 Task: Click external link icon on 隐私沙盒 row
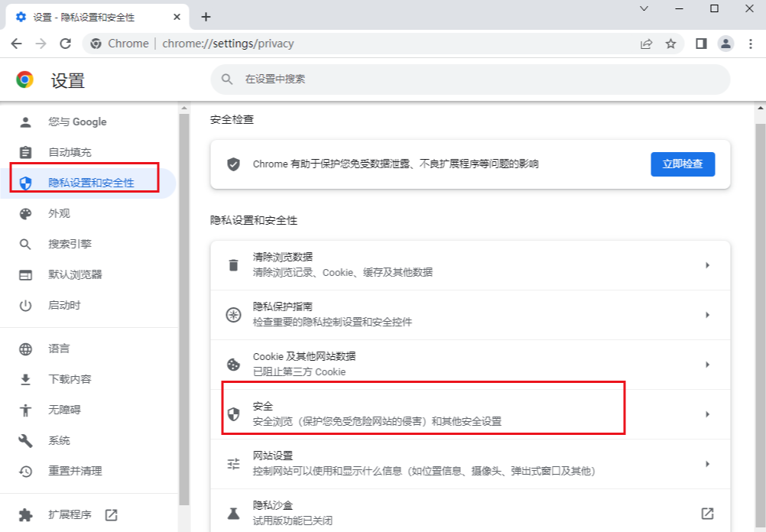point(707,514)
